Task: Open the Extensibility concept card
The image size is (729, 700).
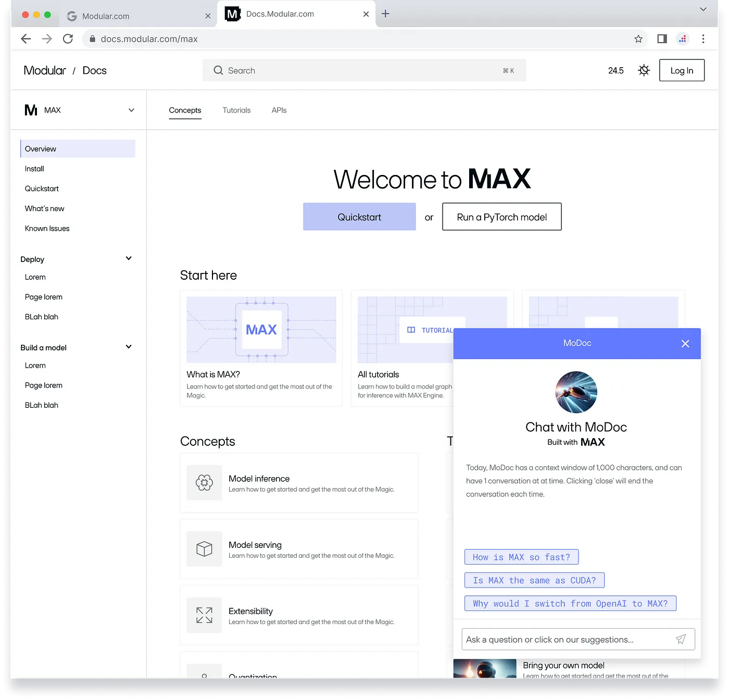Action: point(299,615)
